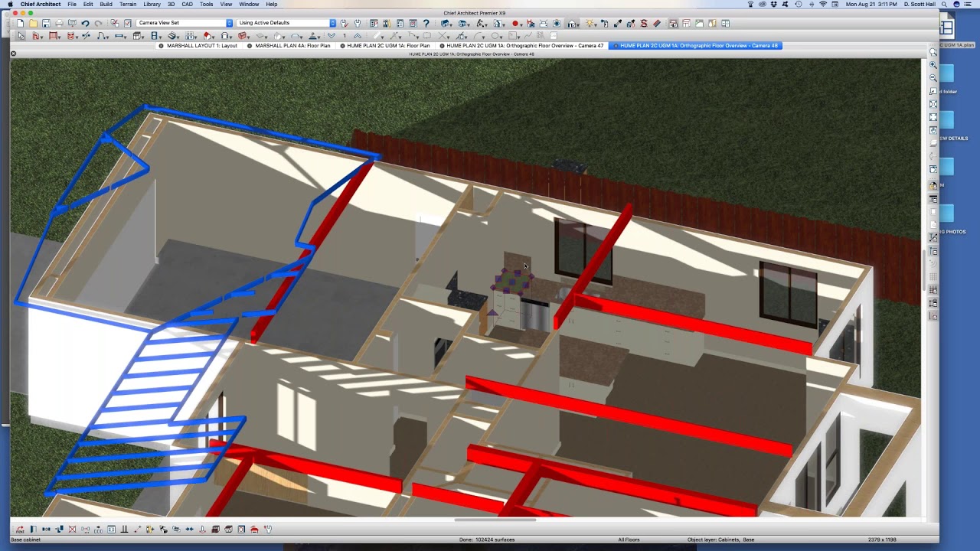
Task: Open the Chief Architect application menu
Action: coord(41,5)
